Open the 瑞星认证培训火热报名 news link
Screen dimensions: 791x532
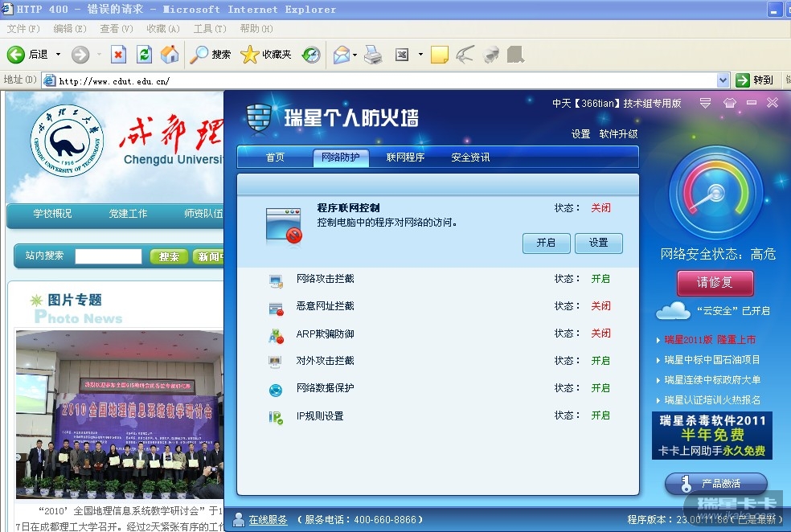[x=712, y=400]
